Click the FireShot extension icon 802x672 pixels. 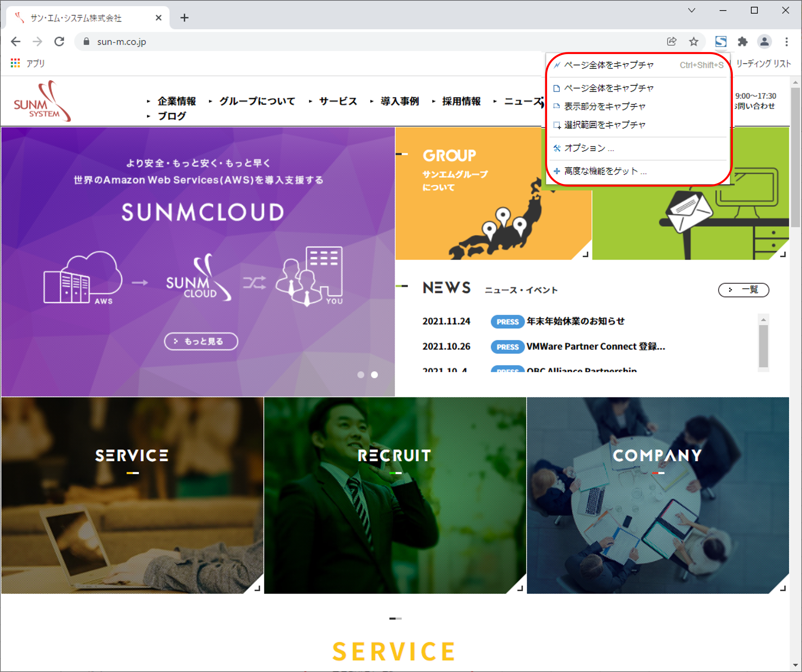pos(721,41)
